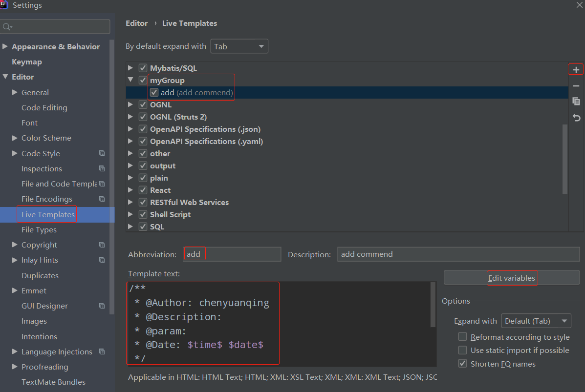Click the duplicate template icon
This screenshot has height=392, width=585.
(576, 102)
